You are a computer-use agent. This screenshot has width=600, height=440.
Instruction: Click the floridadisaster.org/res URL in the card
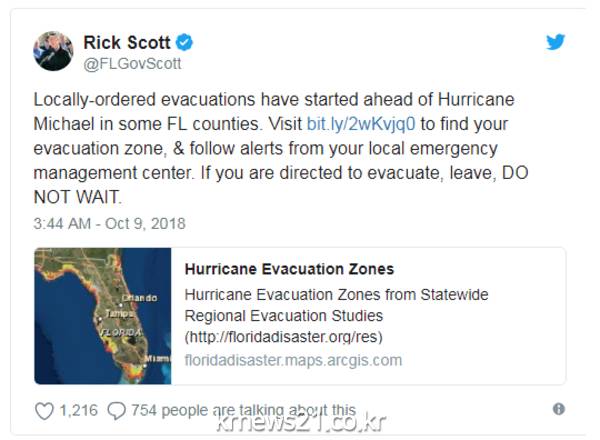click(x=283, y=337)
